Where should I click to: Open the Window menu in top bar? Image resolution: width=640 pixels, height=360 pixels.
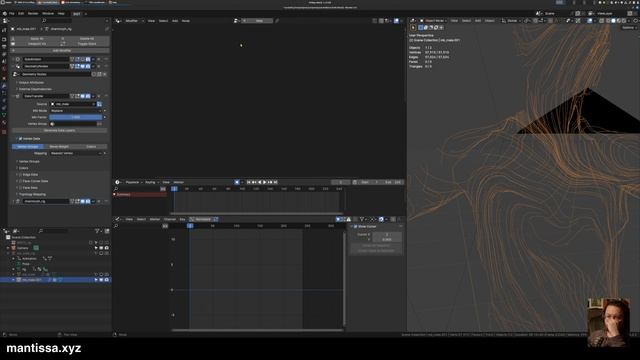[48, 13]
